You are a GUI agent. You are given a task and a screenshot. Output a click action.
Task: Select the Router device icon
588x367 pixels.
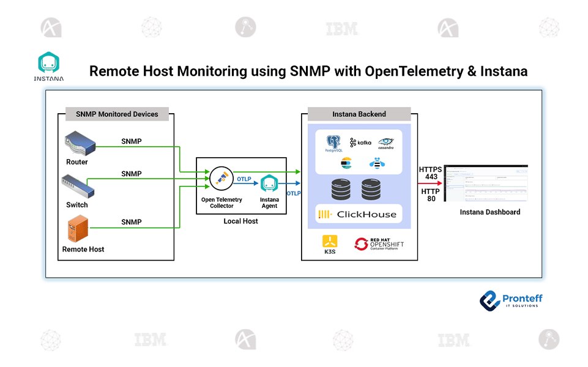[80, 144]
